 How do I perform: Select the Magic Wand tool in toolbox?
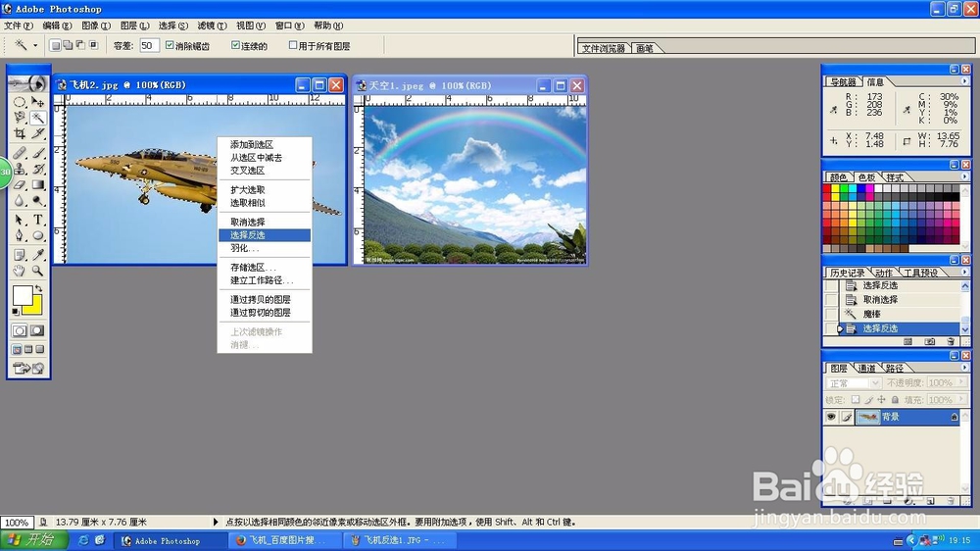38,118
